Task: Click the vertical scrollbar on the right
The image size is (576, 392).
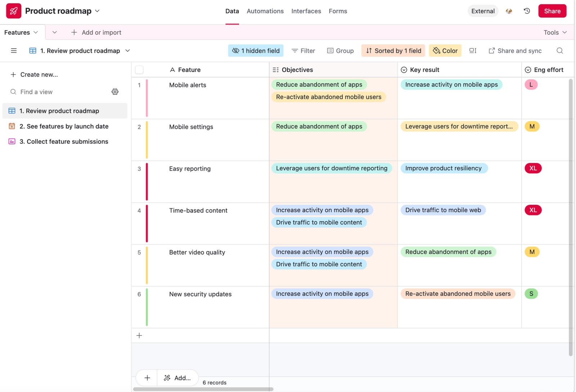Action: click(x=571, y=217)
